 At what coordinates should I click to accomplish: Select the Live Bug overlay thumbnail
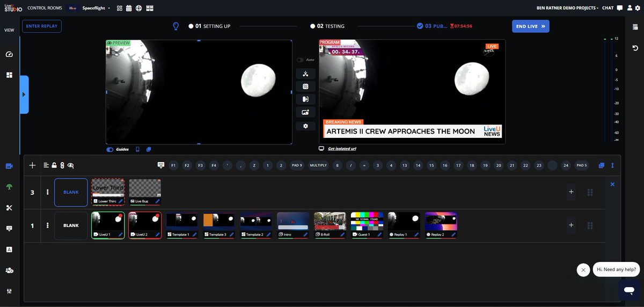point(145,192)
